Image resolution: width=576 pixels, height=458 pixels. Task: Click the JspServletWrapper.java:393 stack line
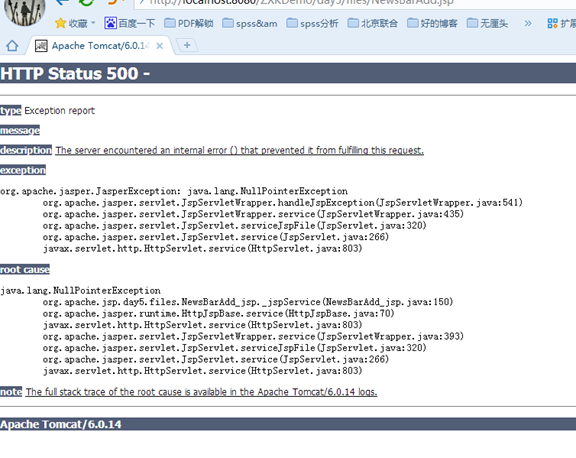click(253, 336)
